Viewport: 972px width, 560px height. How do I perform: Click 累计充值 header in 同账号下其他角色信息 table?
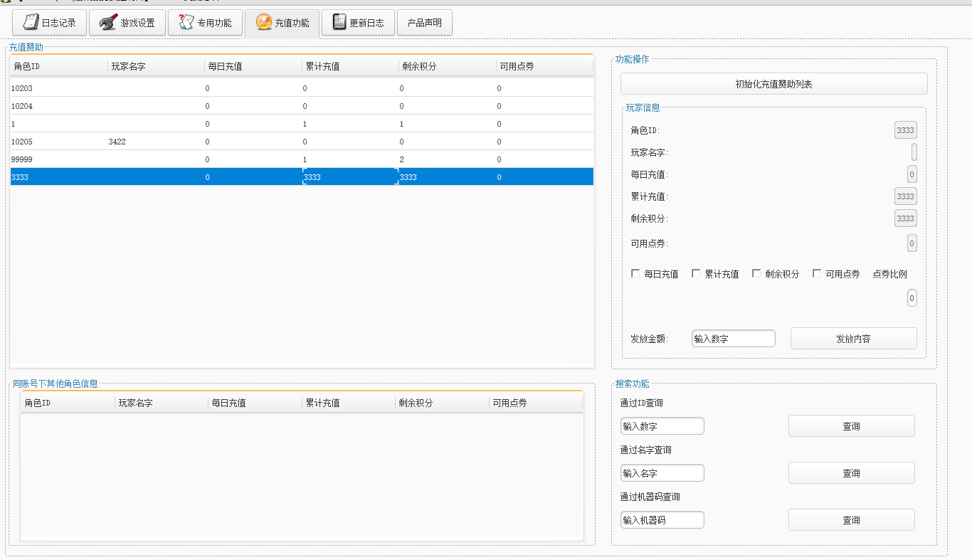pos(349,403)
